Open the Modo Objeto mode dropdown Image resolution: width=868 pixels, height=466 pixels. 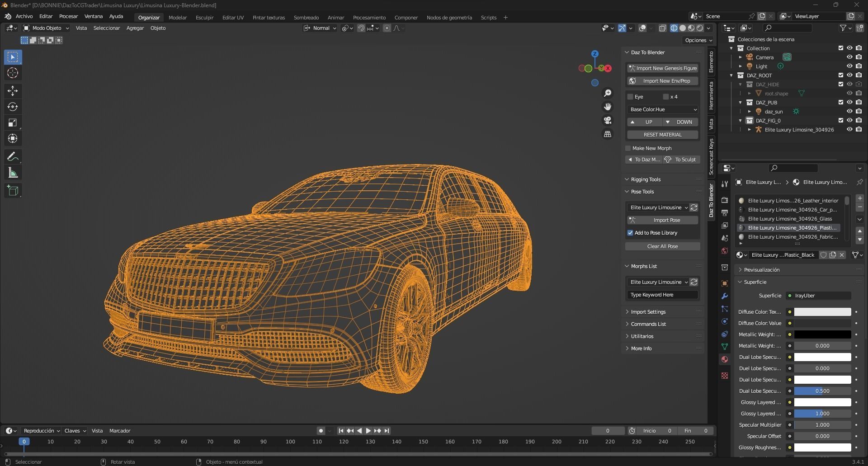(46, 28)
